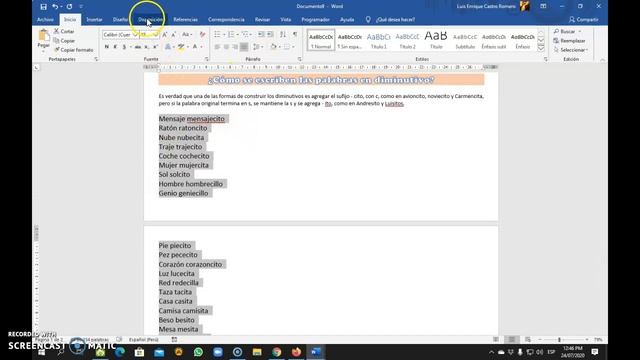Click the Pegar paste icon
Image resolution: width=640 pixels, height=360 pixels.
click(x=43, y=36)
